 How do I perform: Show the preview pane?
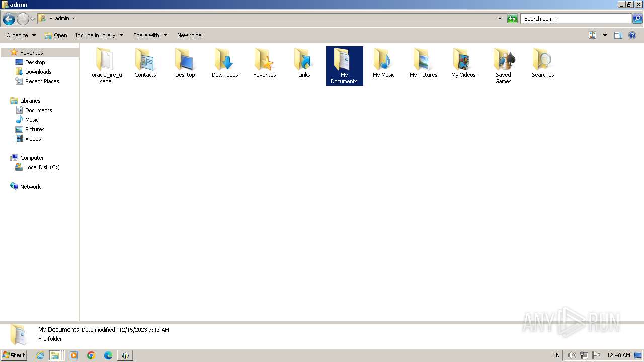(618, 35)
